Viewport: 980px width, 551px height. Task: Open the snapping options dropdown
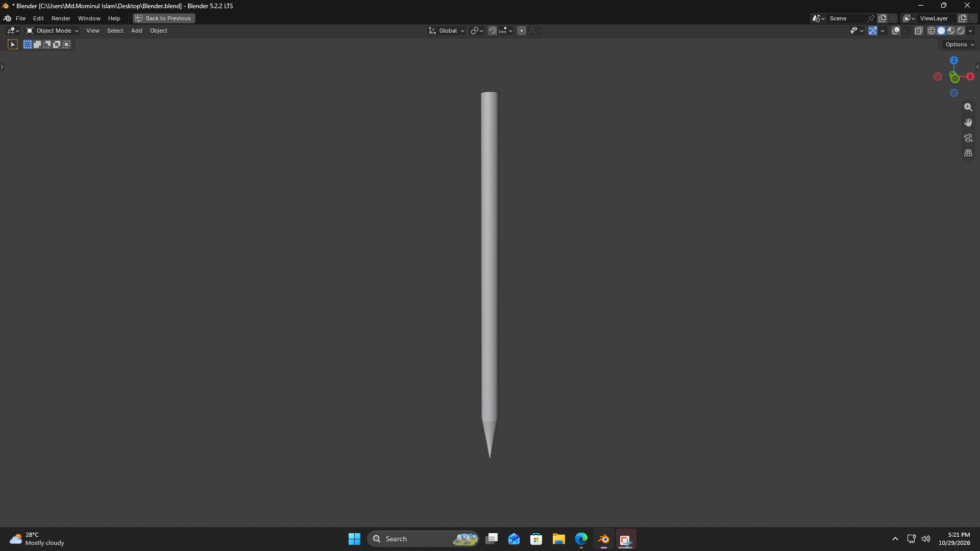(x=506, y=31)
